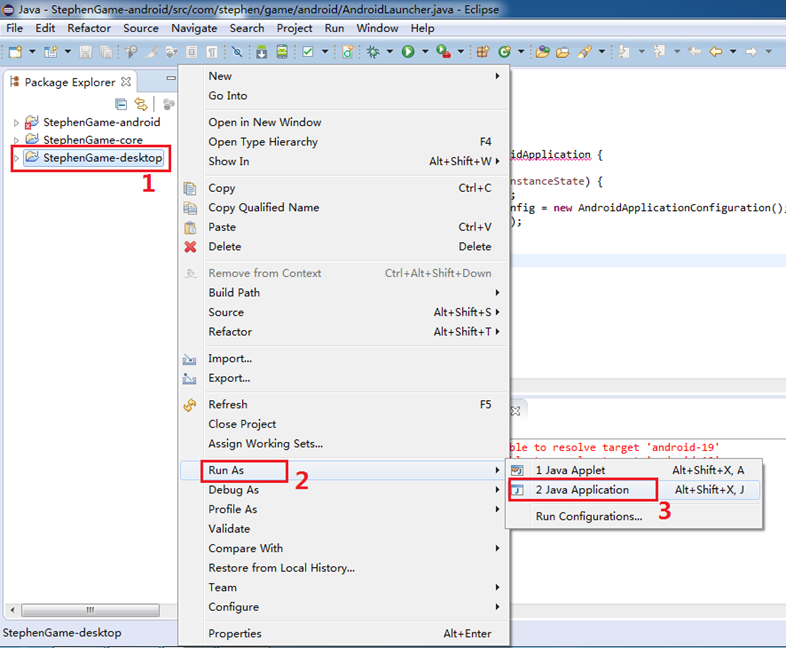Viewport: 786px width, 648px height.
Task: Open the New Java Class dropdown arrow
Action: pos(521,52)
